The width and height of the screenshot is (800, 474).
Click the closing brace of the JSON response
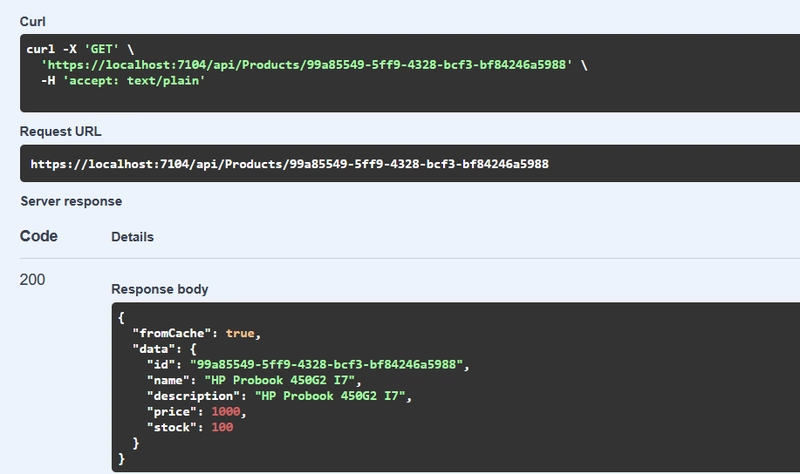coord(121,458)
